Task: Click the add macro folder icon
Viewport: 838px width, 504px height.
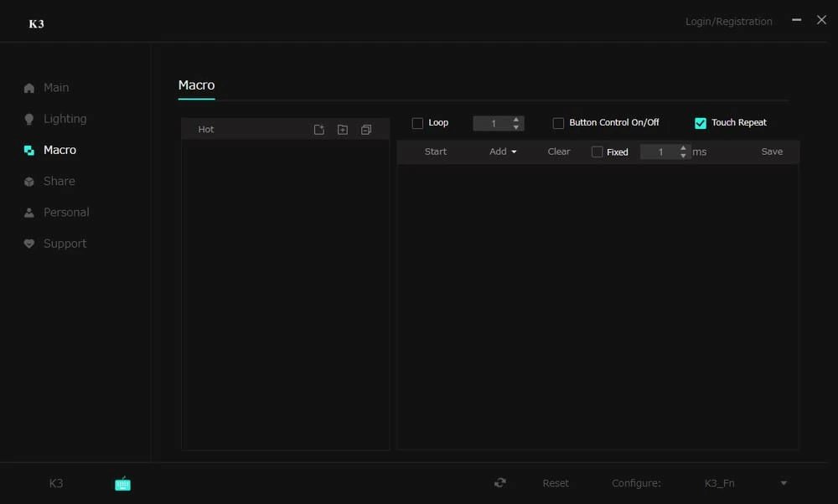Action: click(x=342, y=130)
